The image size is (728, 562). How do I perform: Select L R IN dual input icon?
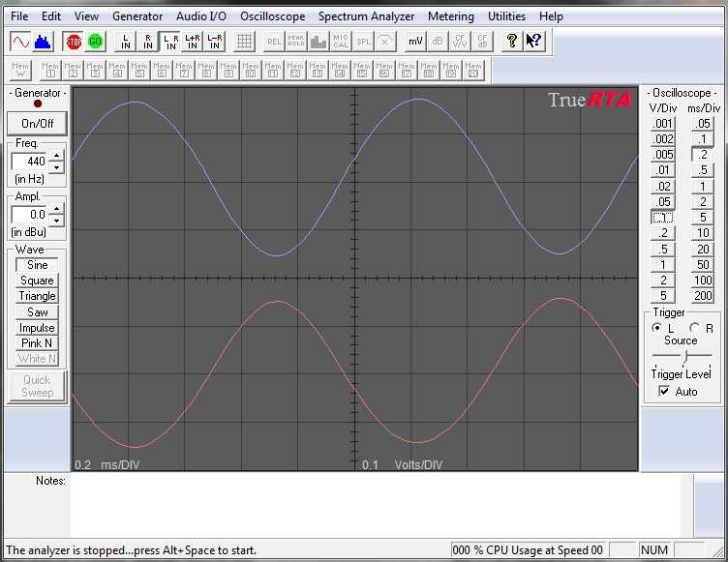click(x=170, y=42)
